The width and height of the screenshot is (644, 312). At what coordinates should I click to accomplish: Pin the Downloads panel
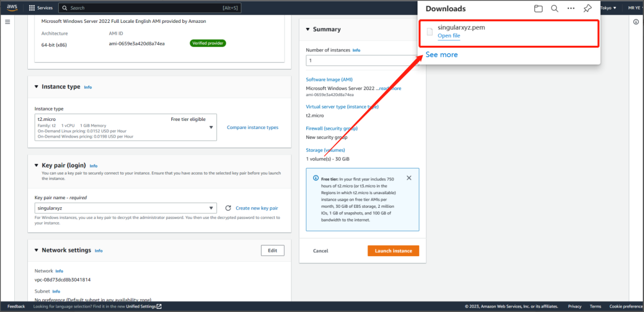587,9
